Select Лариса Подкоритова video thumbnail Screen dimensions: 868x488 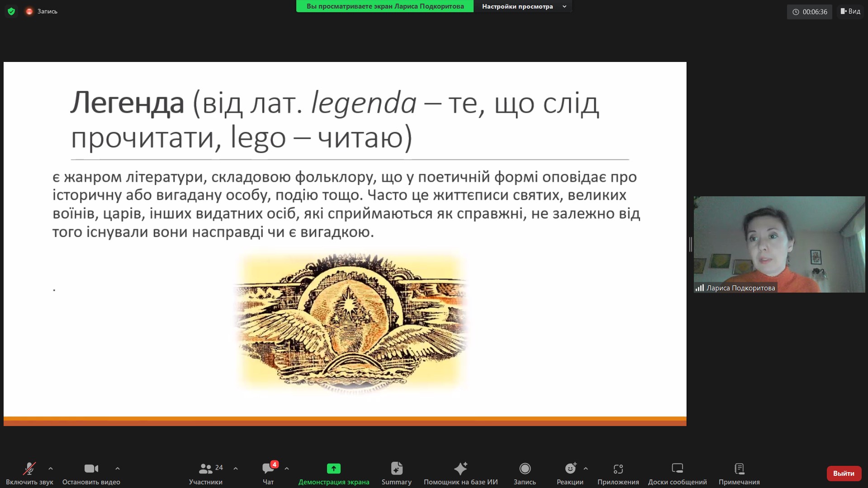[779, 244]
